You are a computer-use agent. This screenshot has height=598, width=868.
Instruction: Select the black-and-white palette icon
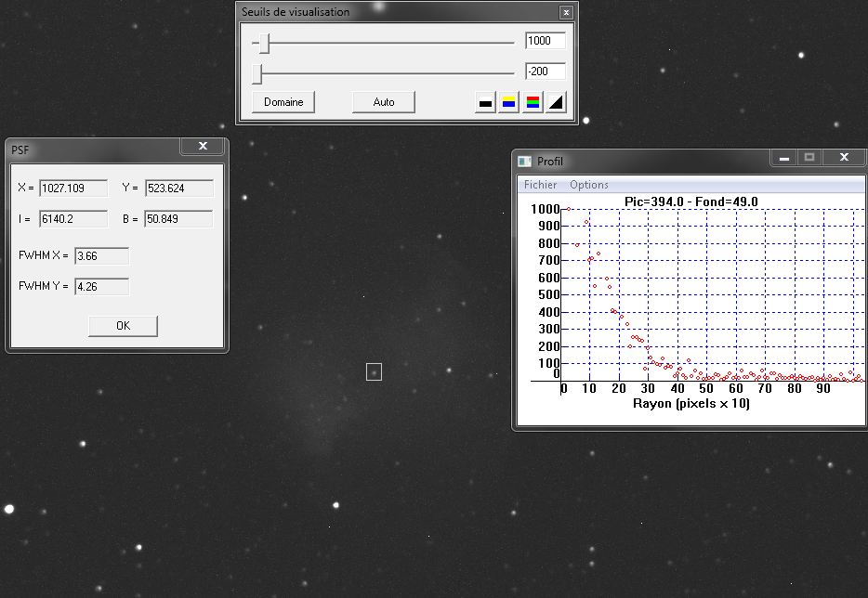pyautogui.click(x=485, y=102)
